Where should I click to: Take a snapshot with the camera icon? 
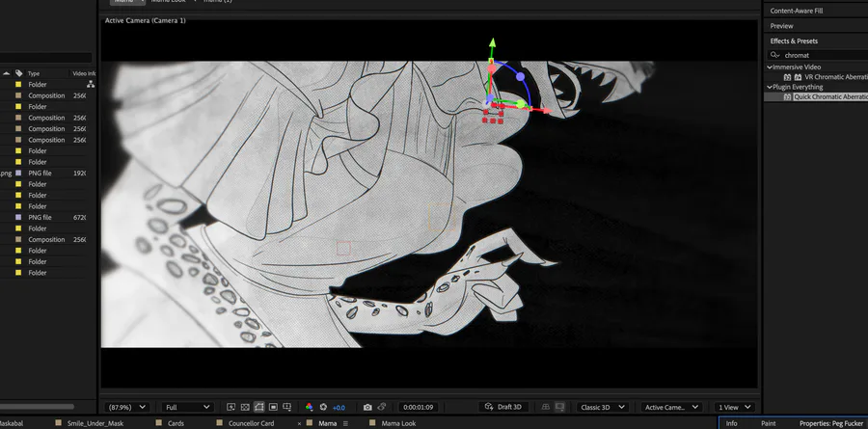click(367, 407)
